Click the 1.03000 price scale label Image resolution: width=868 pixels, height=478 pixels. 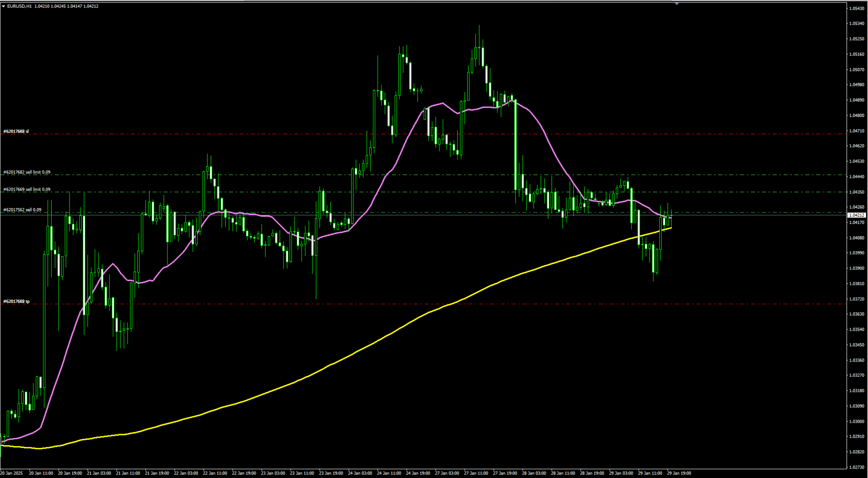pos(856,422)
